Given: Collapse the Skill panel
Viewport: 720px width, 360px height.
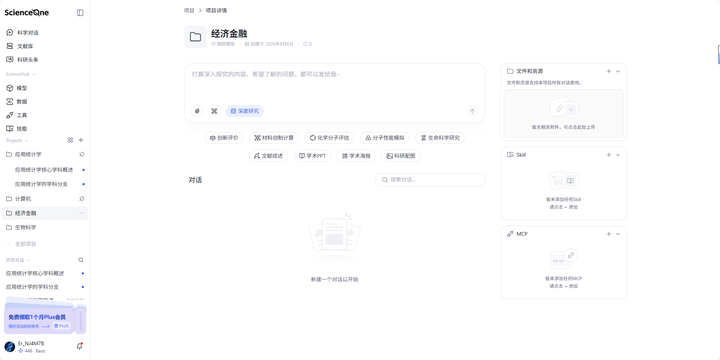Looking at the screenshot, I should click(618, 155).
